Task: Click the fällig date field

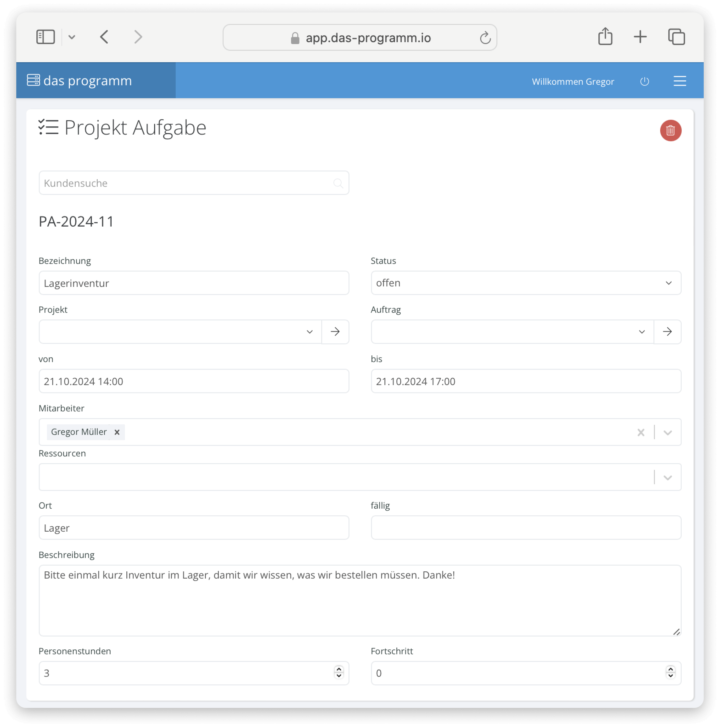Action: pyautogui.click(x=526, y=528)
